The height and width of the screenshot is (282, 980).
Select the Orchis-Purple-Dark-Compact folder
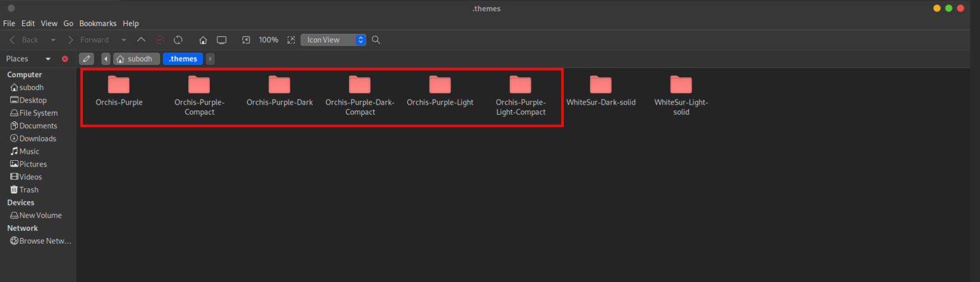pyautogui.click(x=360, y=96)
